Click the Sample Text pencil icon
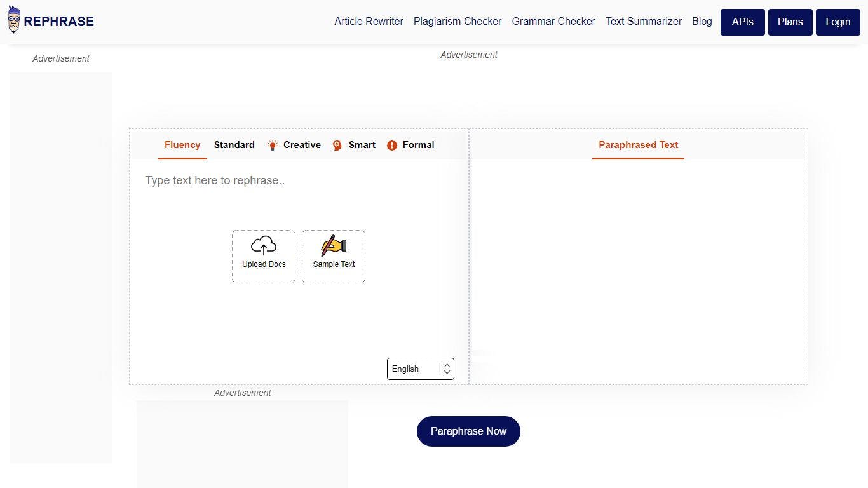 click(334, 245)
